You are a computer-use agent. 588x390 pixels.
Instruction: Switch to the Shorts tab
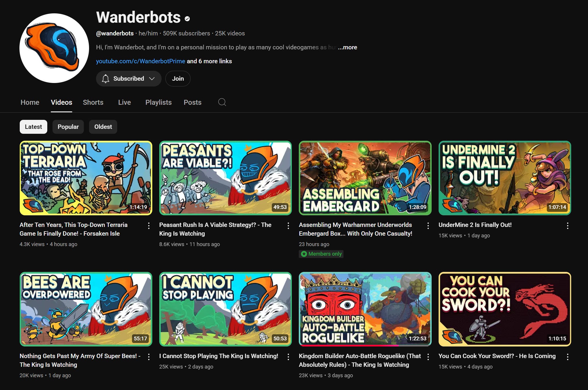coord(93,102)
